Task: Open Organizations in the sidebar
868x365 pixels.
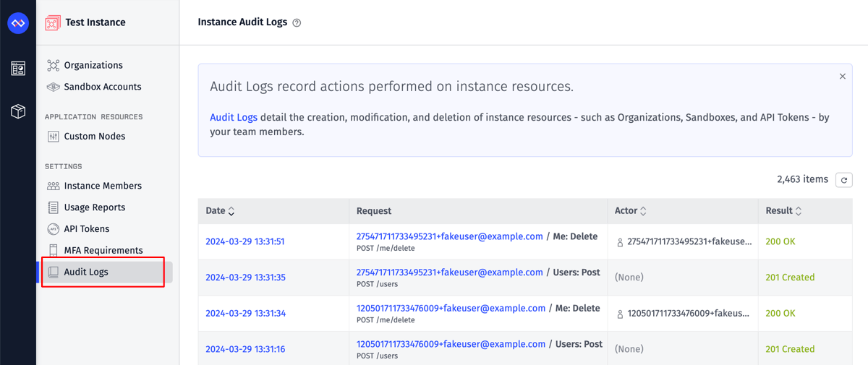Action: (93, 65)
